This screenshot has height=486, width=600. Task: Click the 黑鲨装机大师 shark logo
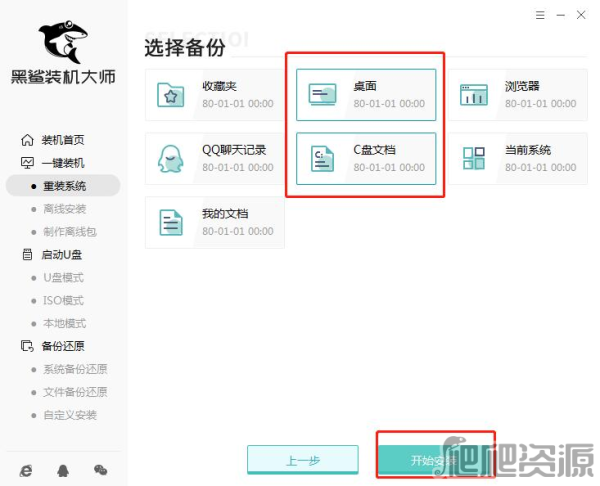[x=64, y=41]
